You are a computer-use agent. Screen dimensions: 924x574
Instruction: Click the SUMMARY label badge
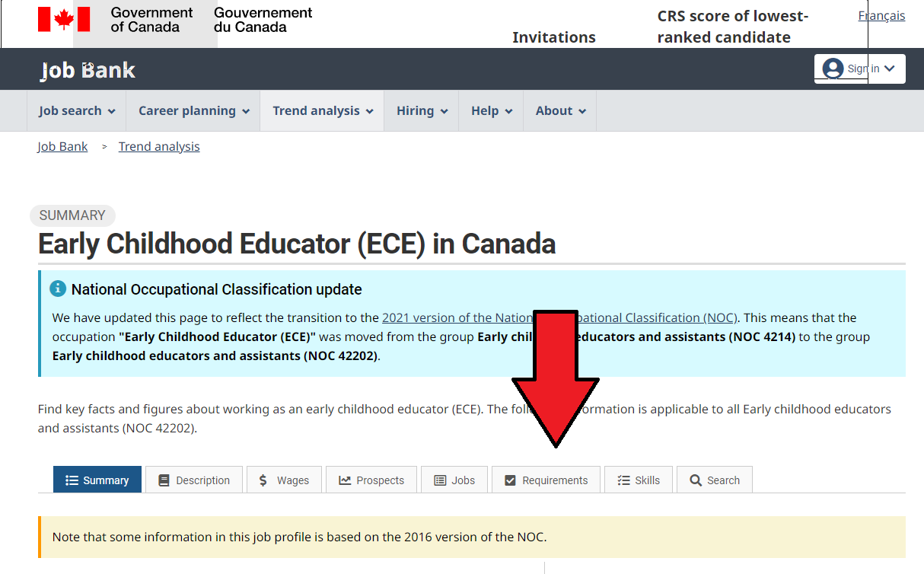(x=72, y=215)
